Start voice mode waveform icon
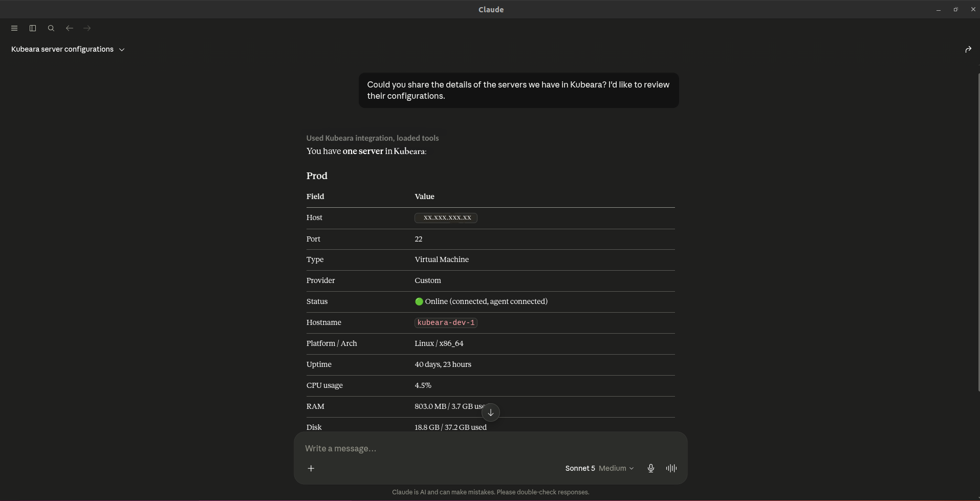This screenshot has width=980, height=501. [671, 468]
